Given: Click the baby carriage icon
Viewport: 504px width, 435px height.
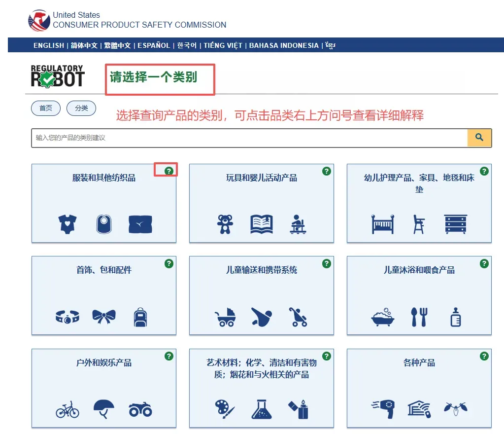Looking at the screenshot, I should pos(225,317).
